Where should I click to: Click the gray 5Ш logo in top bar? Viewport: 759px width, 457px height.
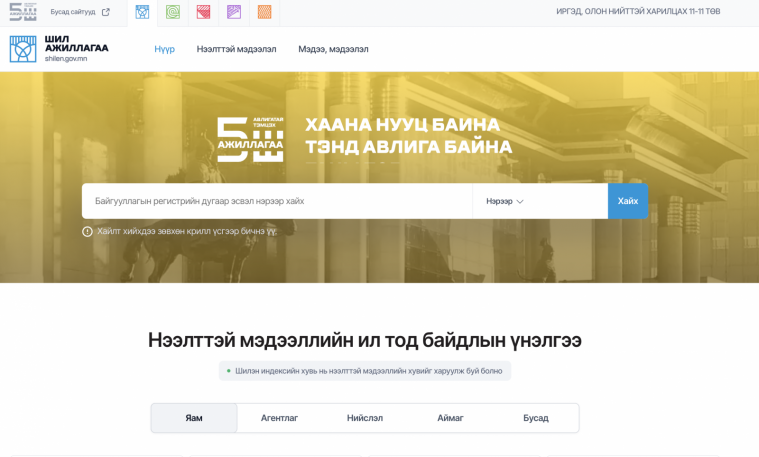(23, 12)
